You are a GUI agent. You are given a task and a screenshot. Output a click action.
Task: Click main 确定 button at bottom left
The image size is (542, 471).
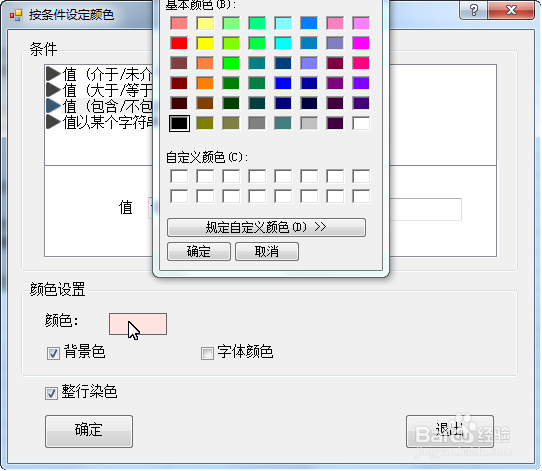(x=89, y=431)
